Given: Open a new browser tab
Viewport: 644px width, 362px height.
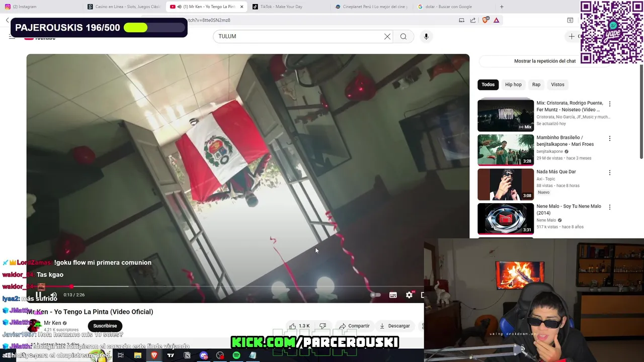Looking at the screenshot, I should coord(502,7).
